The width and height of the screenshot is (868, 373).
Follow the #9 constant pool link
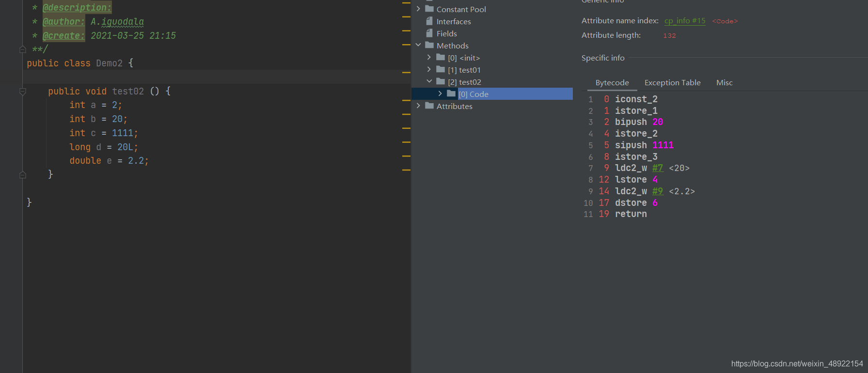tap(658, 191)
